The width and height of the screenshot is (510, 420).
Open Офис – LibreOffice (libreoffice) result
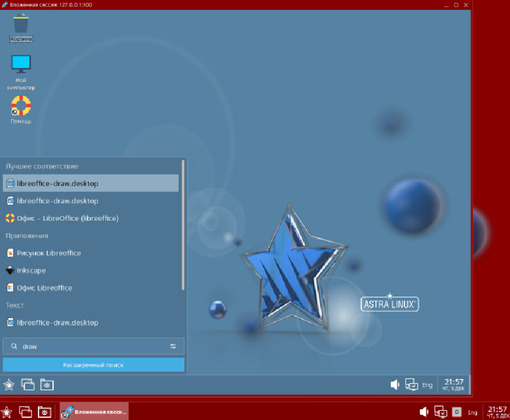pos(90,218)
